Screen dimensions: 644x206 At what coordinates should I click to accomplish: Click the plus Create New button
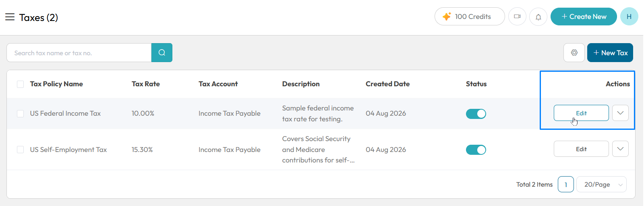(584, 17)
